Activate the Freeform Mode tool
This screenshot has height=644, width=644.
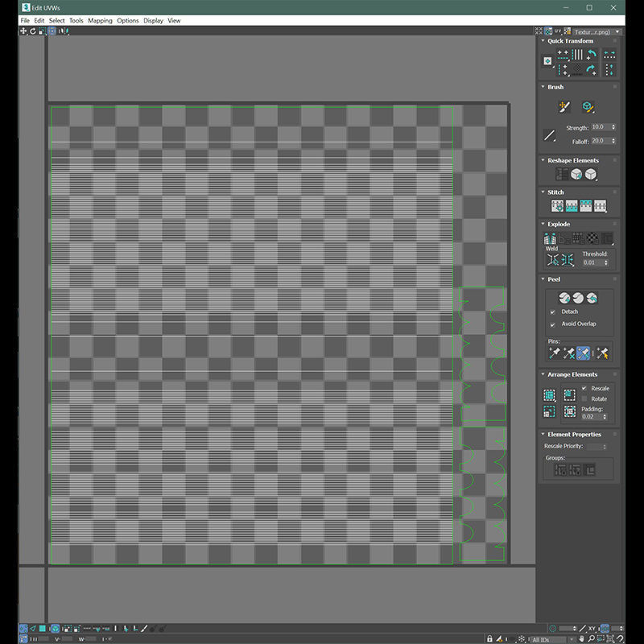pyautogui.click(x=52, y=31)
